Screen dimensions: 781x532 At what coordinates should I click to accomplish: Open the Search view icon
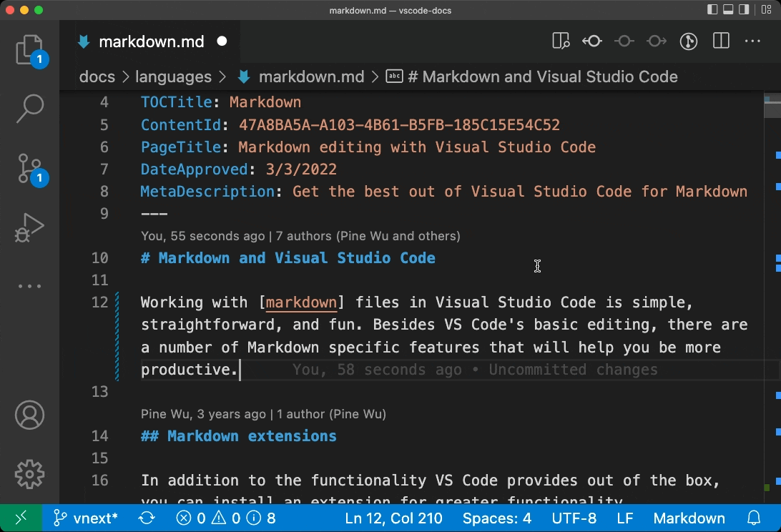pyautogui.click(x=29, y=108)
